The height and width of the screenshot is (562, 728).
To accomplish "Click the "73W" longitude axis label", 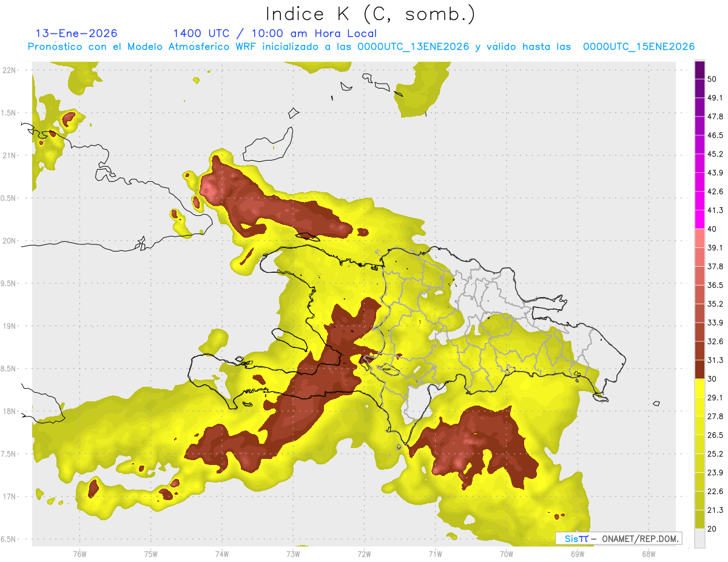I will click(293, 554).
